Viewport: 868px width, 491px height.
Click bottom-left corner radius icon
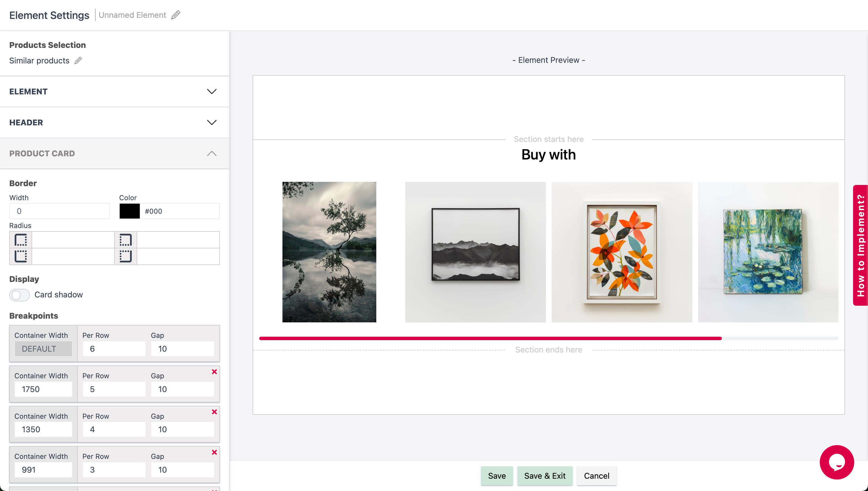tap(21, 256)
